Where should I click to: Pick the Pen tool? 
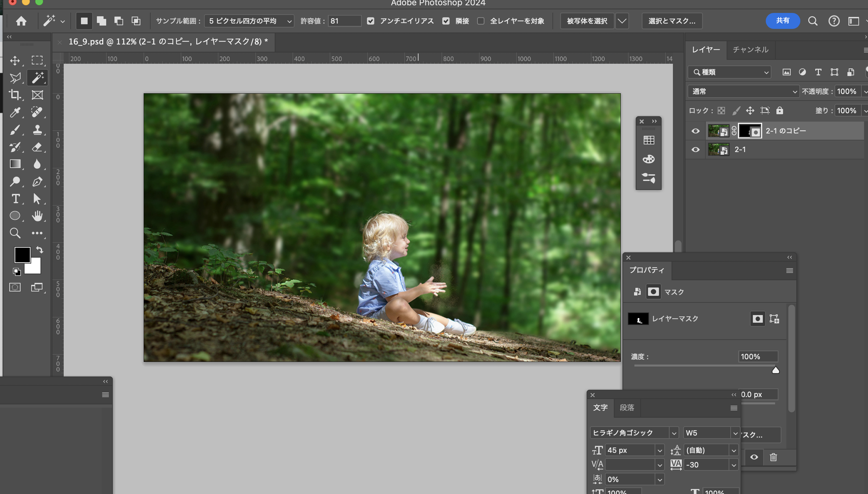coord(37,181)
